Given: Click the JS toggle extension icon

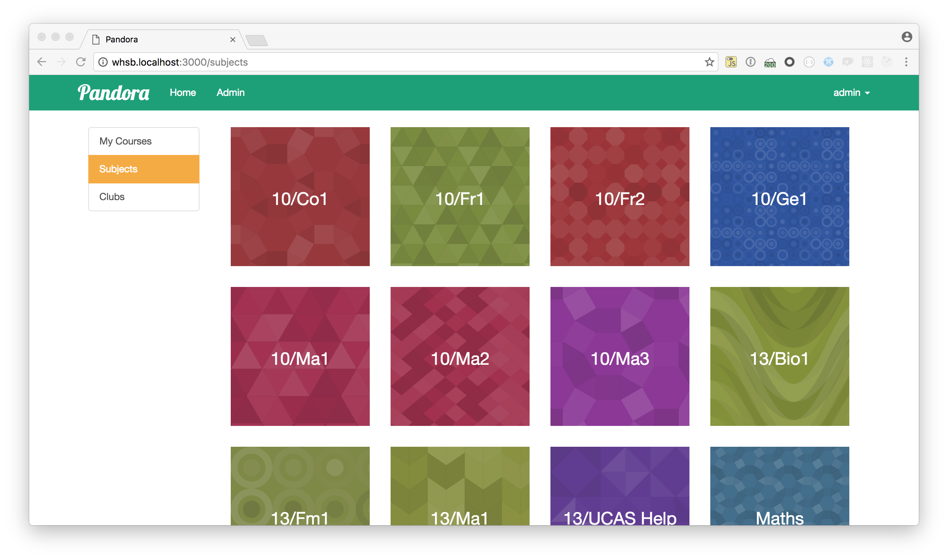Looking at the screenshot, I should point(731,62).
